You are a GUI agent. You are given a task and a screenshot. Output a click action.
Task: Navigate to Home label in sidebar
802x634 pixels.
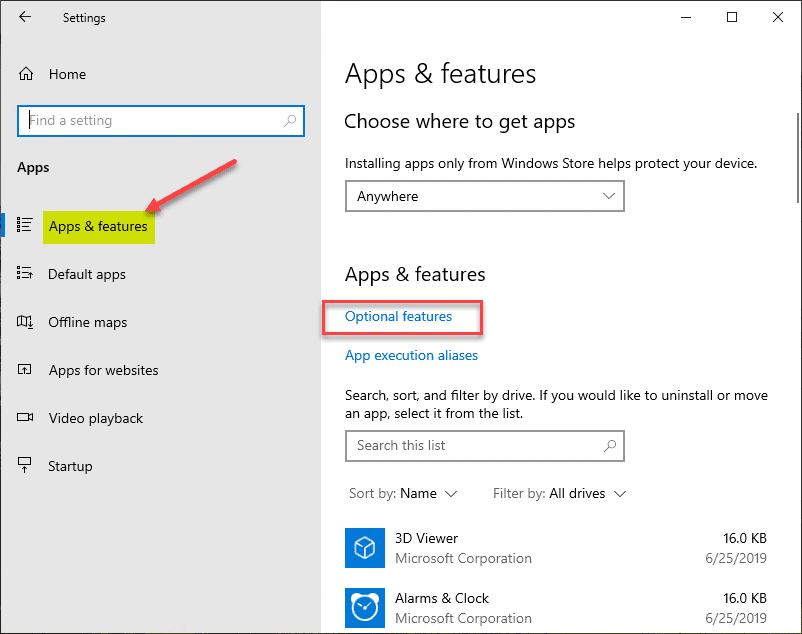pyautogui.click(x=68, y=74)
